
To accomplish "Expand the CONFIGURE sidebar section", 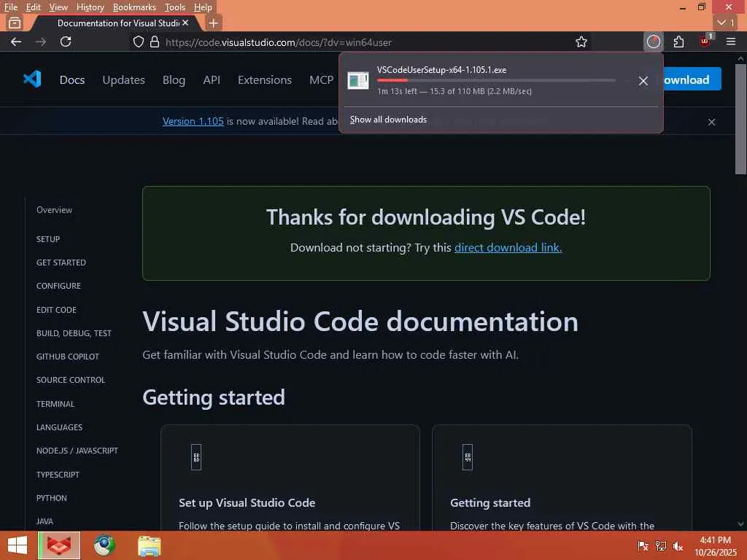I will point(58,286).
